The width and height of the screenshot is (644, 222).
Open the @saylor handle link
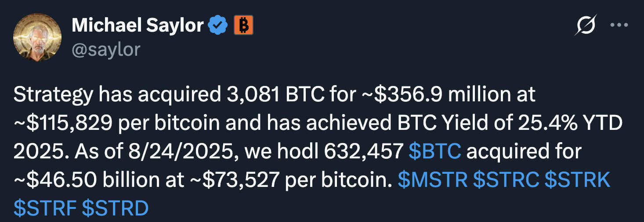click(106, 49)
